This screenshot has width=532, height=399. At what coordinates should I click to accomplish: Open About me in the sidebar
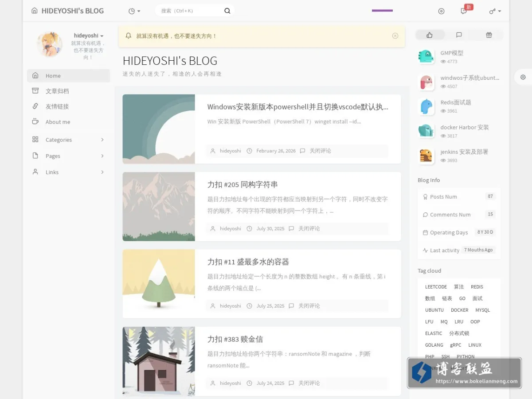click(68, 122)
